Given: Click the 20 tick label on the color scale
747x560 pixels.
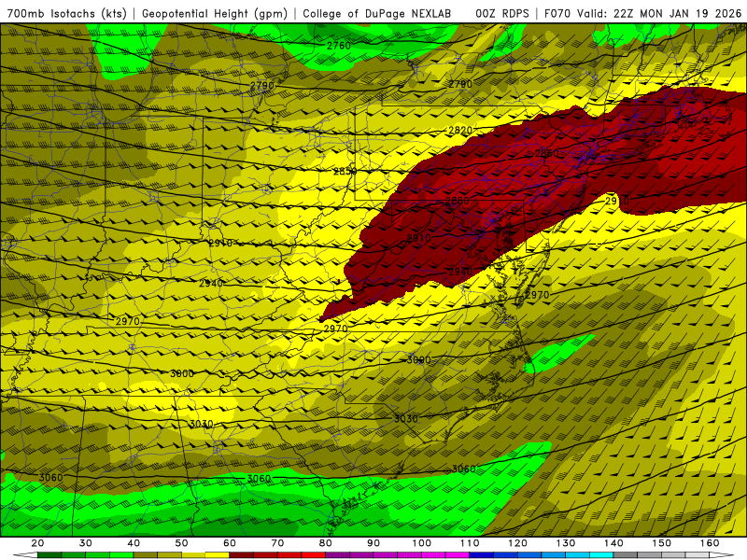Looking at the screenshot, I should click(x=37, y=543).
